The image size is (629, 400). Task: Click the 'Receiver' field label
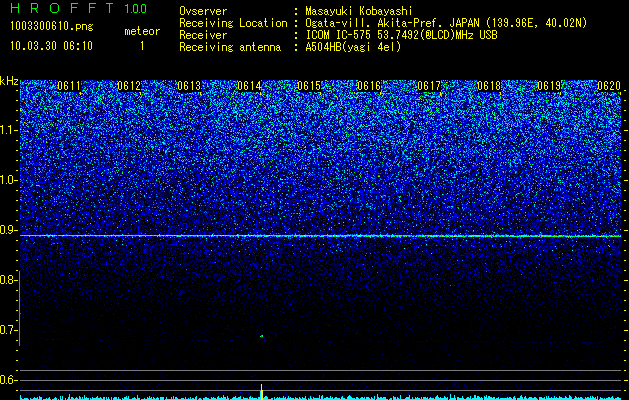coord(203,35)
